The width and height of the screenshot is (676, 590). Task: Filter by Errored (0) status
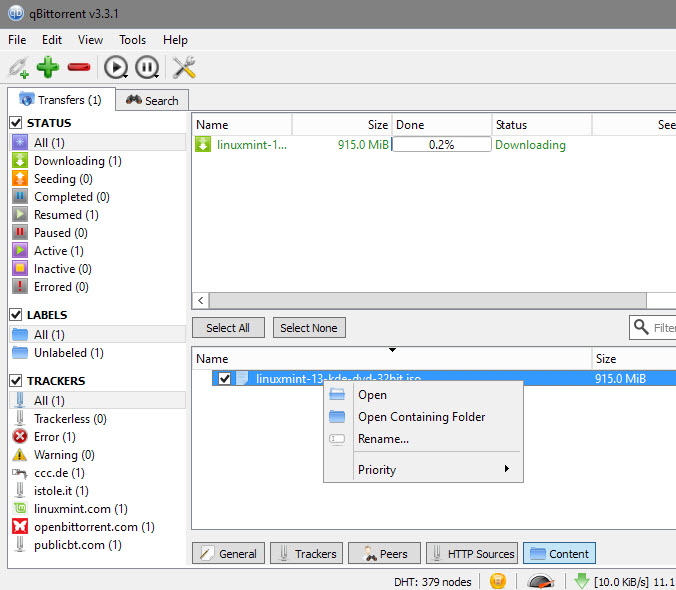[61, 287]
